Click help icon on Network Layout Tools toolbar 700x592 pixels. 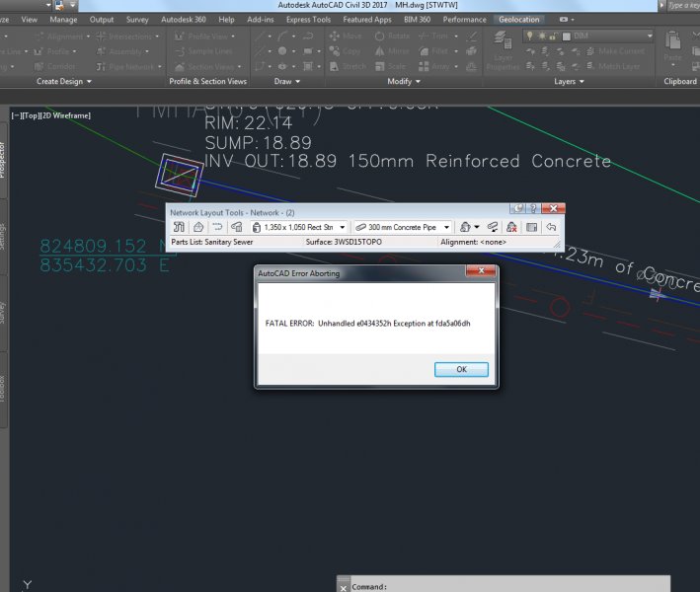click(533, 208)
